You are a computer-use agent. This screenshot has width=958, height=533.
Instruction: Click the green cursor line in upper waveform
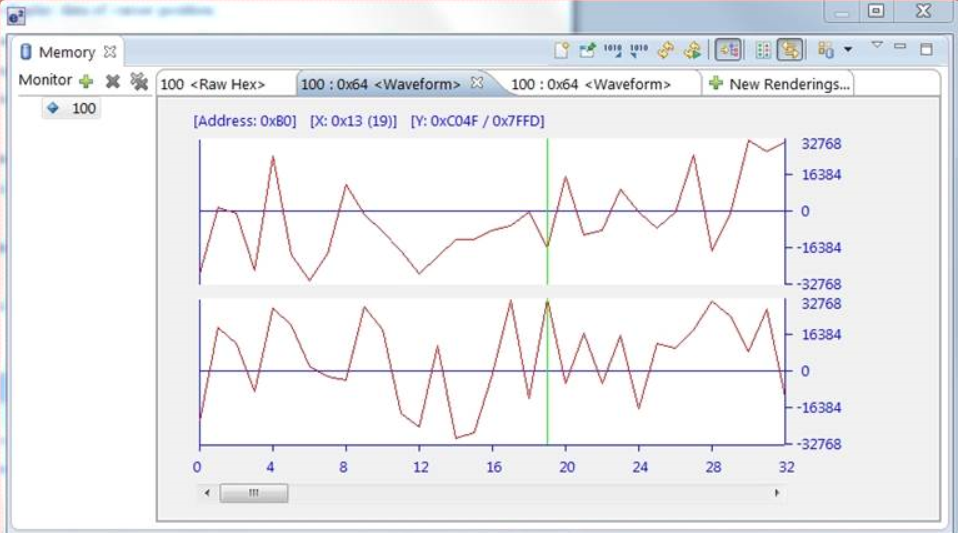pyautogui.click(x=547, y=211)
